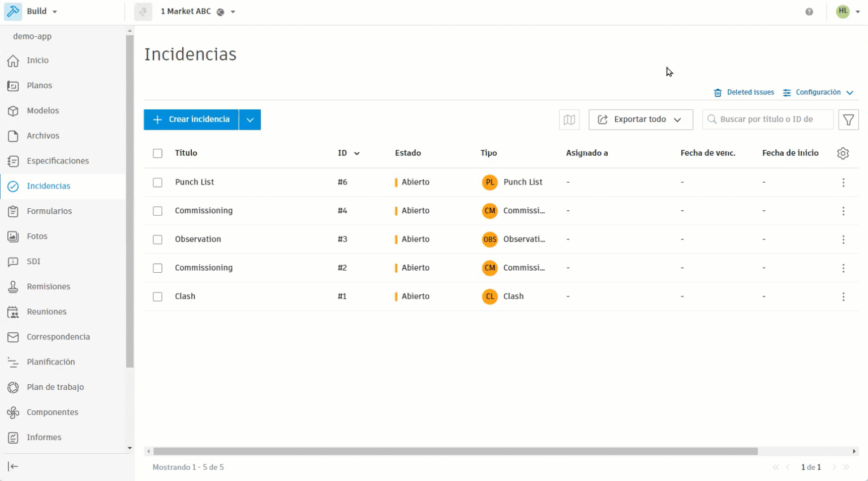Expand the 1 Market ABC project dropdown

coord(233,12)
